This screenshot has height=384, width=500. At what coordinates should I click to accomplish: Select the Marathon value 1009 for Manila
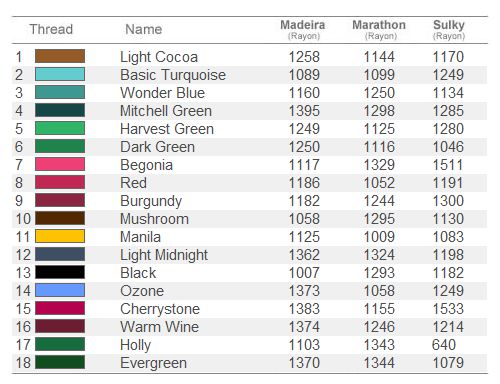click(x=379, y=237)
